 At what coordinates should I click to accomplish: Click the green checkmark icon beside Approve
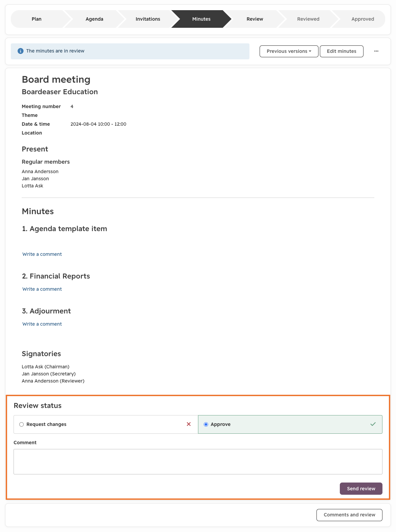373,424
